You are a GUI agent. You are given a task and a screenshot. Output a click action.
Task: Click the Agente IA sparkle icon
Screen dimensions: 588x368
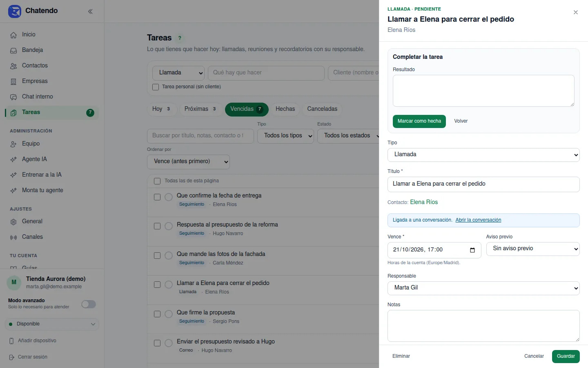click(13, 159)
